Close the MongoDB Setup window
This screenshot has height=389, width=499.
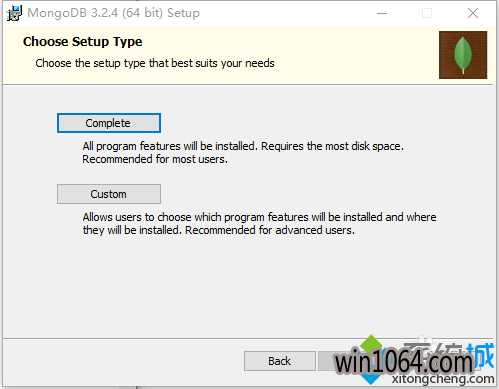coord(473,13)
